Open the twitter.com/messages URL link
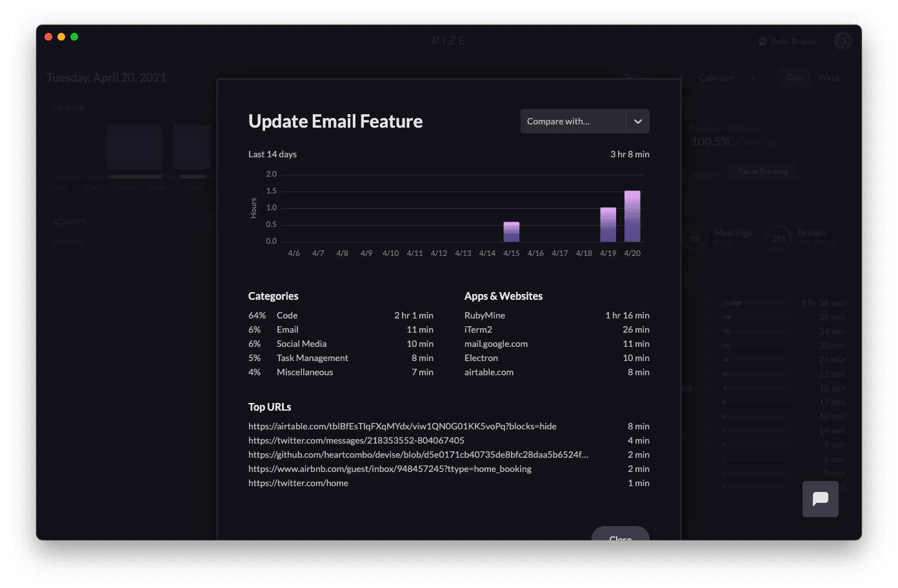Screen dimensions: 898x588 (356, 440)
